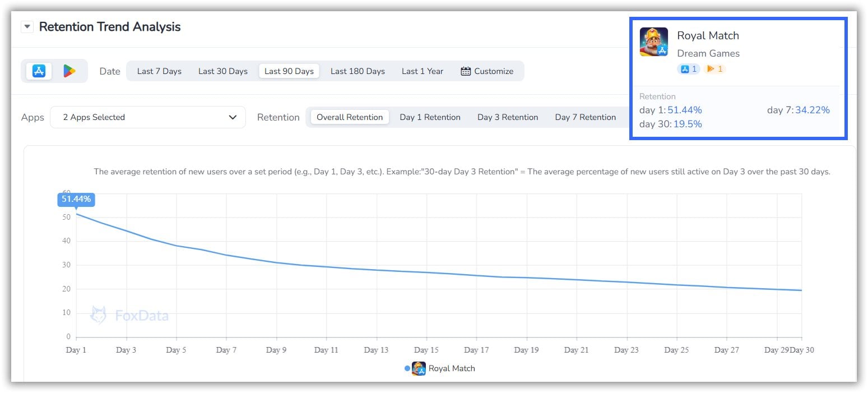Screen dimensions: 868x393
Task: Open the Royal Match app title
Action: point(708,35)
